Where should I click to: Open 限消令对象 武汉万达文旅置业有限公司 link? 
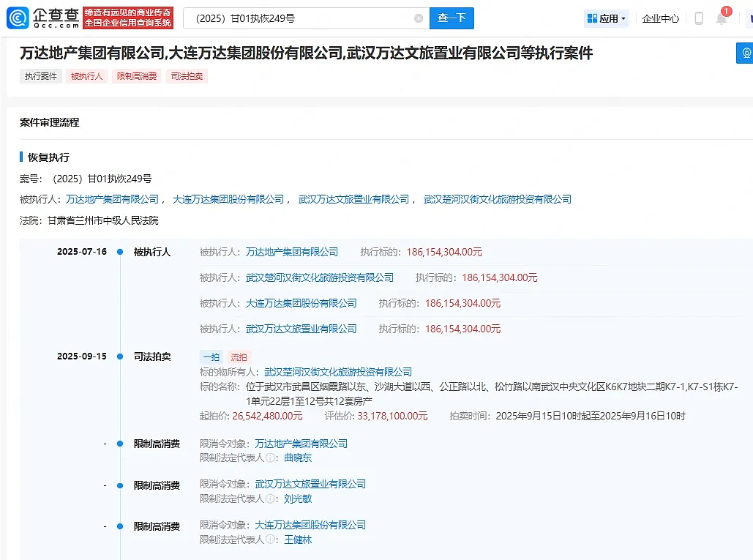click(310, 484)
